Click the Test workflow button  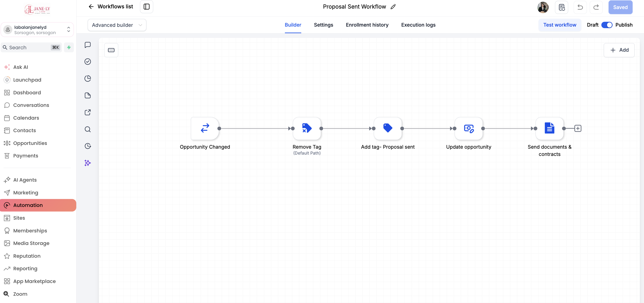(x=560, y=25)
